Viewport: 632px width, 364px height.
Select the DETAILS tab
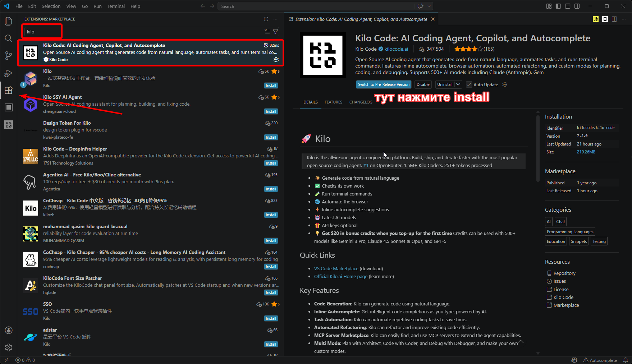pyautogui.click(x=311, y=102)
